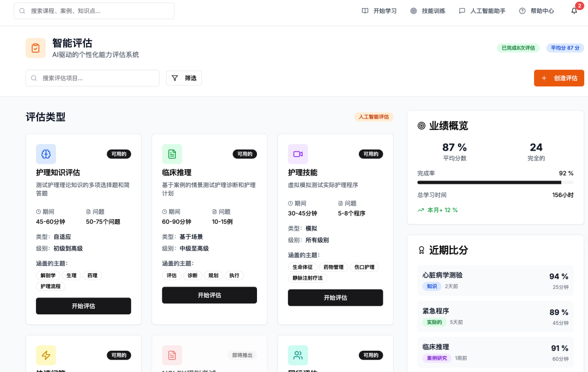588x372 pixels.
Task: Select the 静脉注射疗法 topic tag
Action: [x=307, y=278]
